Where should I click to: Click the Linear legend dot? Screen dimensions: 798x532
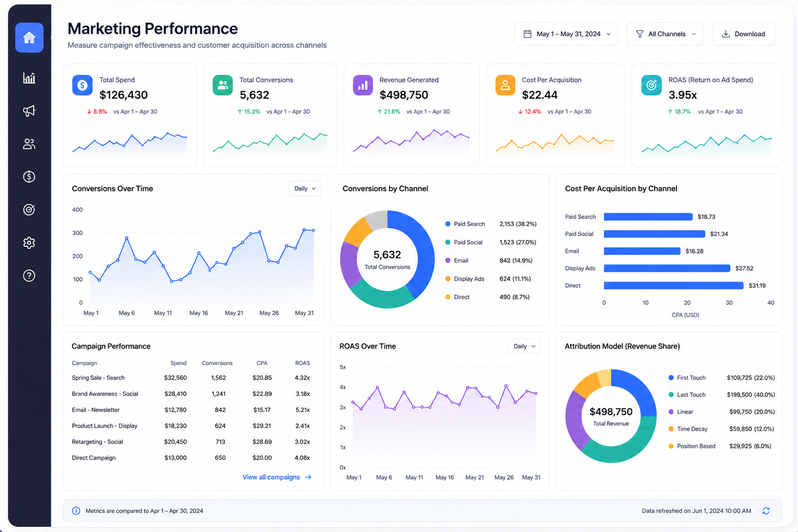671,411
